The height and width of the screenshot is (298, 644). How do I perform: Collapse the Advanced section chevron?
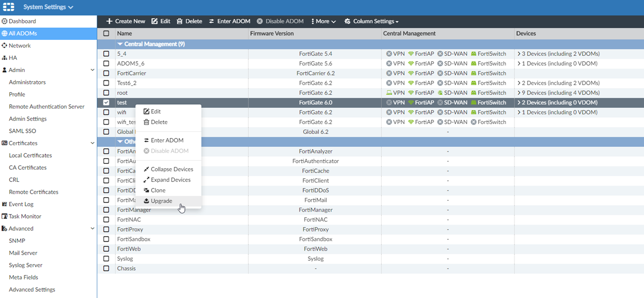click(x=92, y=229)
